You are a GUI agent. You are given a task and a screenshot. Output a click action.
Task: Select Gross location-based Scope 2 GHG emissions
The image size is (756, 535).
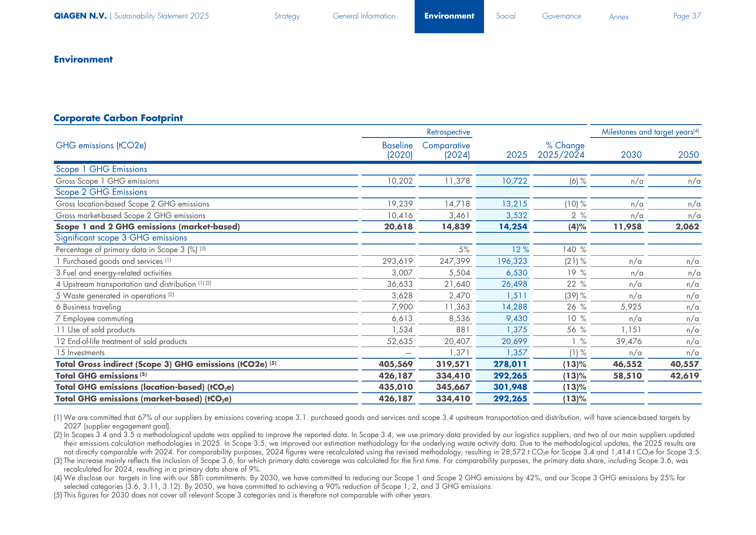click(x=133, y=204)
